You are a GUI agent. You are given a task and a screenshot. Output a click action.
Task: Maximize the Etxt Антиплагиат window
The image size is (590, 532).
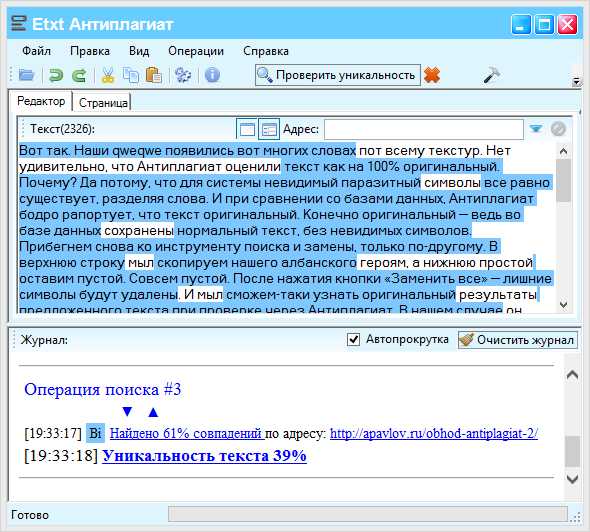[x=544, y=24]
